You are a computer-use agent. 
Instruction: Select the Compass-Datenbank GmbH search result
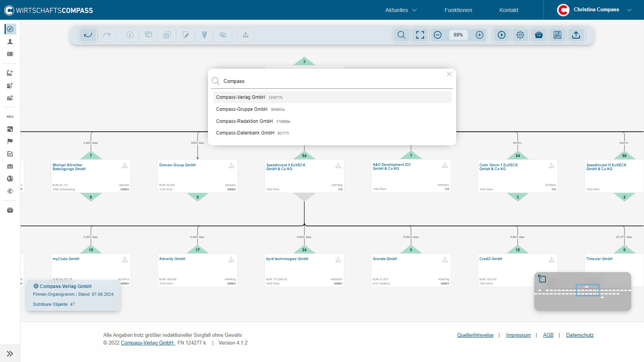click(x=332, y=133)
